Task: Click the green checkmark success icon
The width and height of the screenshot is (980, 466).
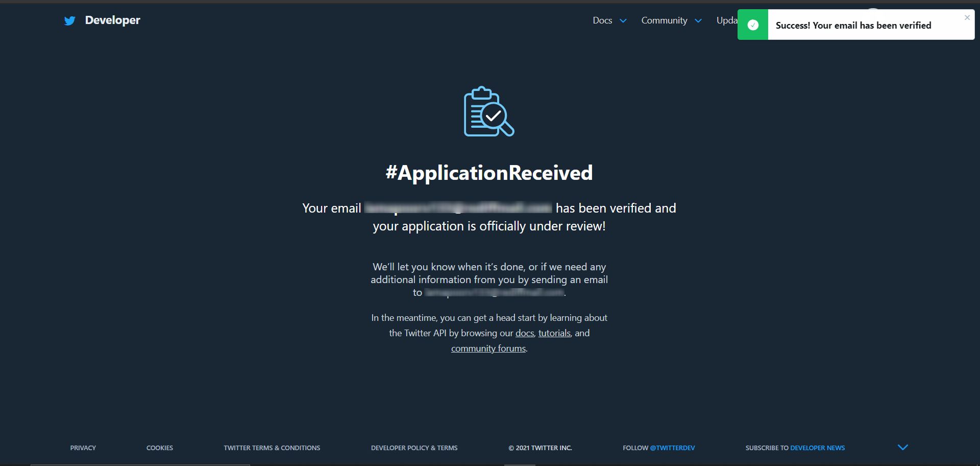Action: 753,25
